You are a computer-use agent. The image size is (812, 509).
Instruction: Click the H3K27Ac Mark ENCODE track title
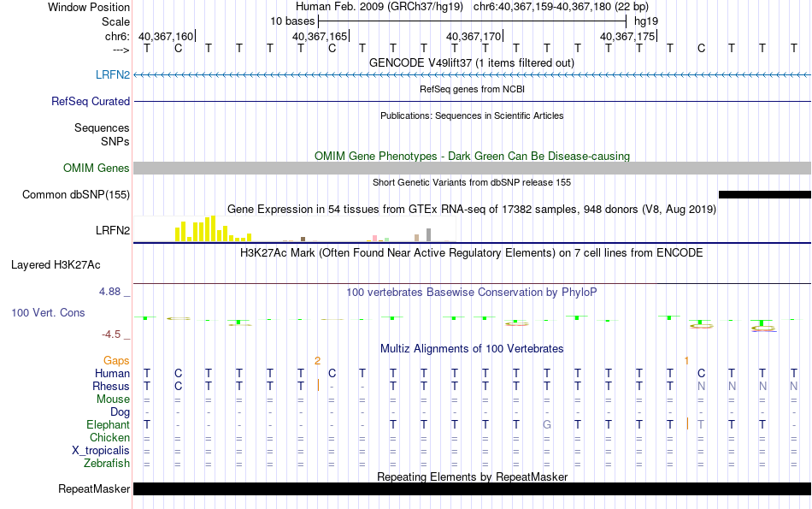(472, 253)
